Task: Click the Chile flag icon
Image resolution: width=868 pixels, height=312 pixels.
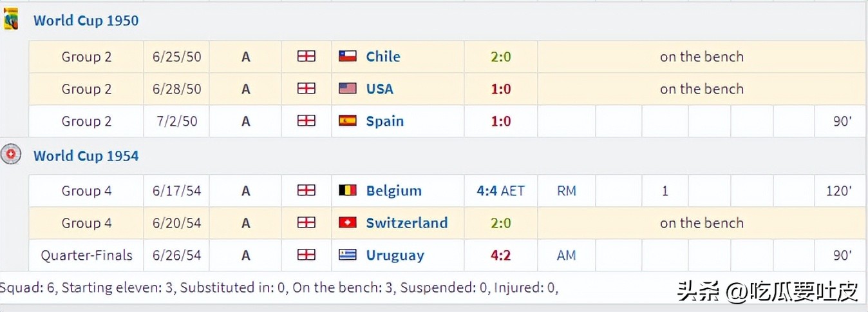Action: tap(348, 57)
